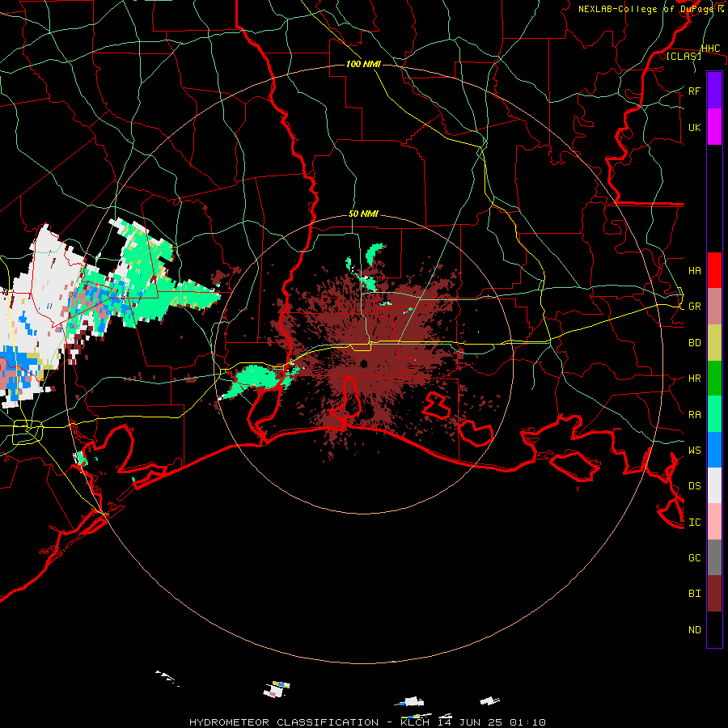Click the ND legend label
The image size is (728, 728).
point(695,629)
